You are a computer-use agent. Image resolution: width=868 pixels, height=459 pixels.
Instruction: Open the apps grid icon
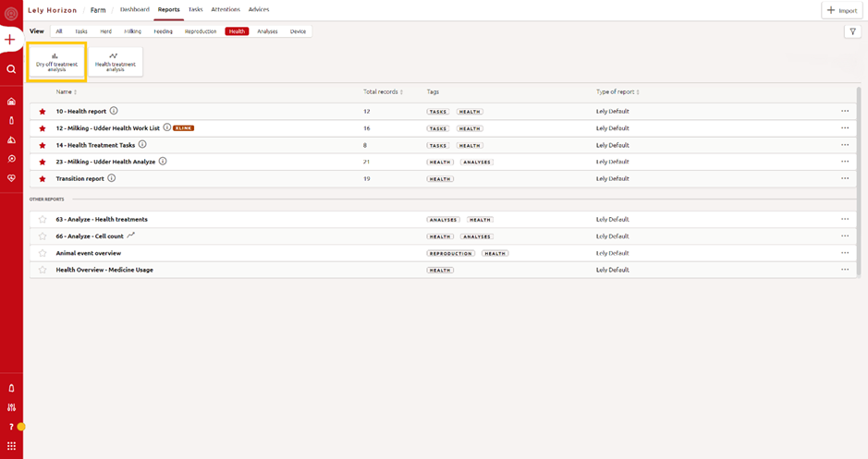(x=11, y=446)
